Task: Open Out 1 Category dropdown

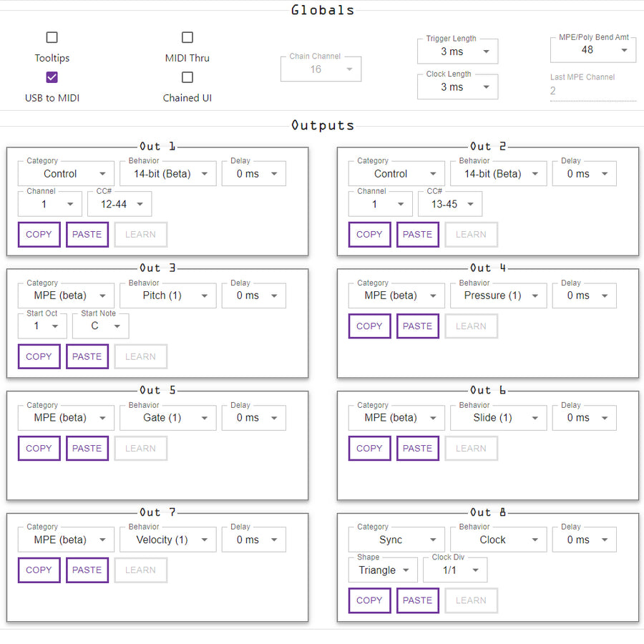Action: (x=66, y=174)
